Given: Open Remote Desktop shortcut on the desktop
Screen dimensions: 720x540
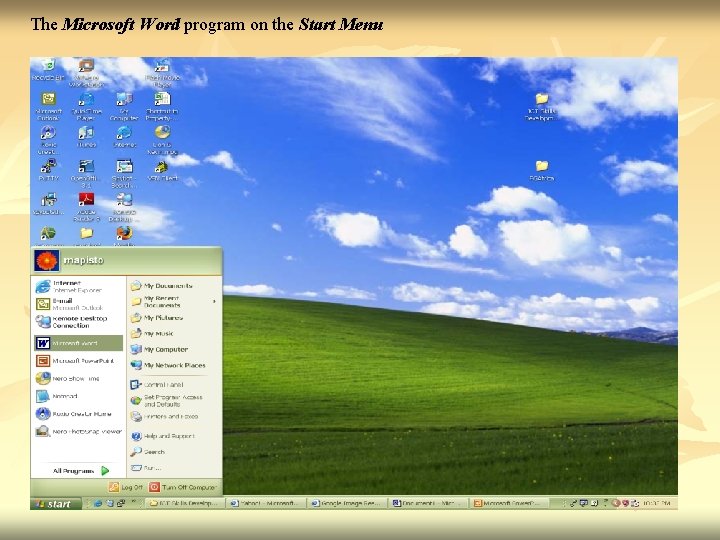Looking at the screenshot, I should coord(124,207).
